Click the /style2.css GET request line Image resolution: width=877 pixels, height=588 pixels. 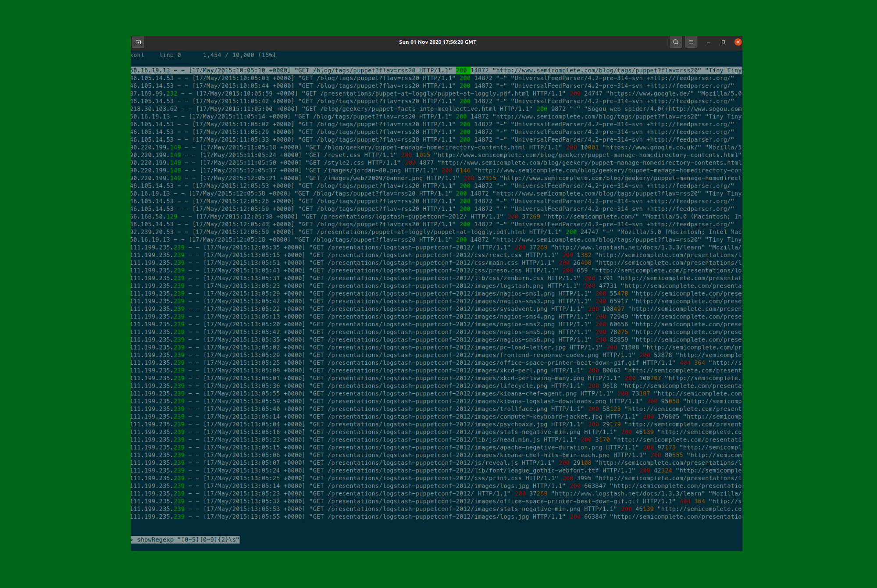pyautogui.click(x=436, y=163)
